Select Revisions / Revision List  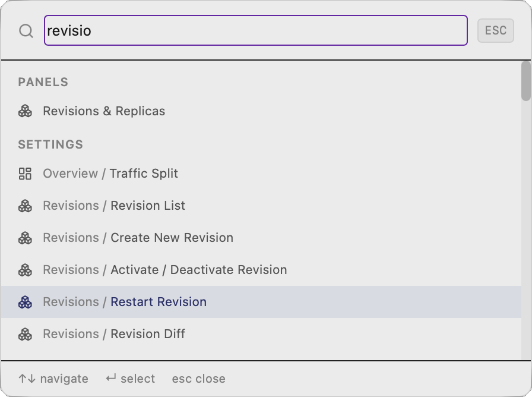tap(113, 206)
